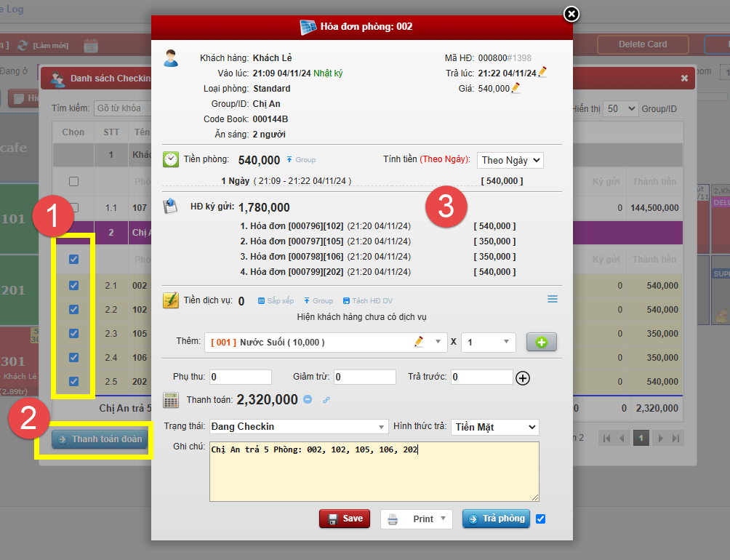The image size is (730, 560).
Task: Click calculator icon beside Thanh toán
Action: (x=171, y=400)
